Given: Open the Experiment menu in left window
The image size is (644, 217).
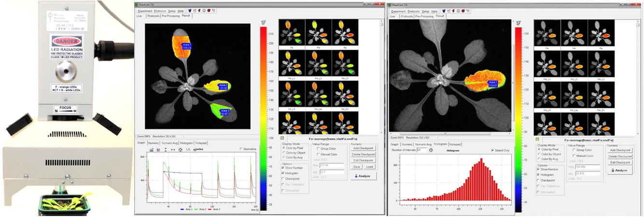Looking at the screenshot, I should [145, 11].
